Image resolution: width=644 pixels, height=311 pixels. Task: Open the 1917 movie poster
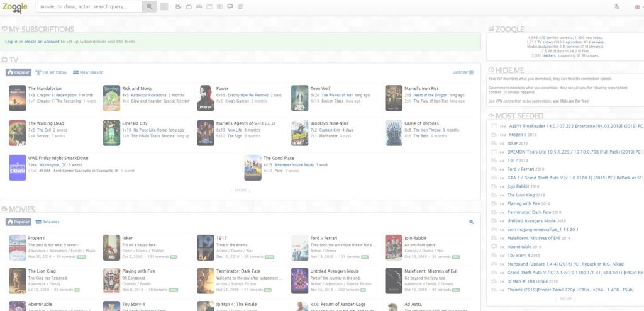(x=206, y=247)
